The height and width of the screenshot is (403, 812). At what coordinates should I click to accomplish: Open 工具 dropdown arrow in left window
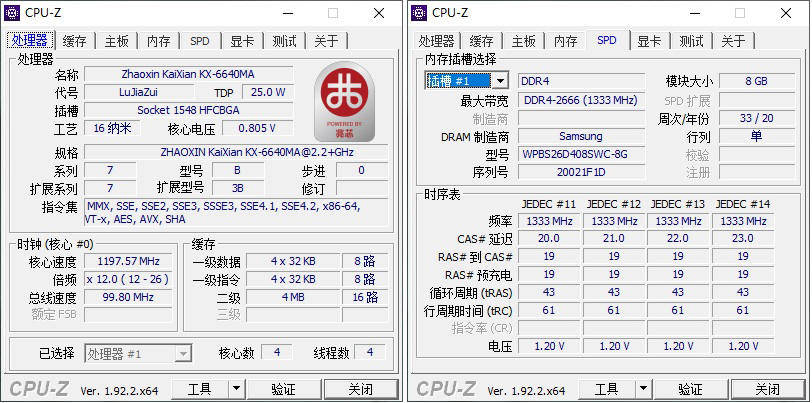(x=236, y=389)
